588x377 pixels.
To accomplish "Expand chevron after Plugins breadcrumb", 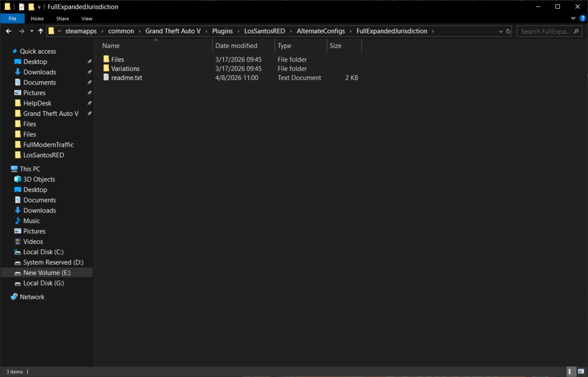I will pyautogui.click(x=239, y=31).
